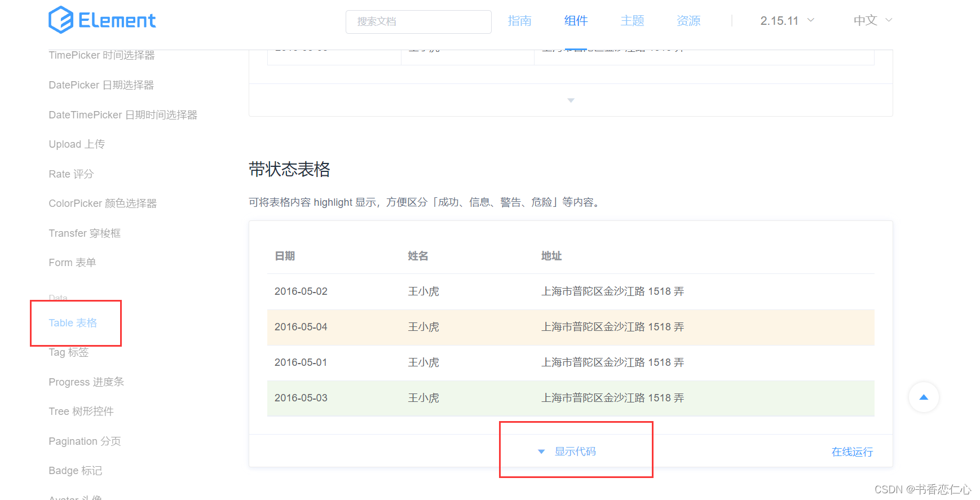Click the 地址 column header
The image size is (980, 500).
551,256
